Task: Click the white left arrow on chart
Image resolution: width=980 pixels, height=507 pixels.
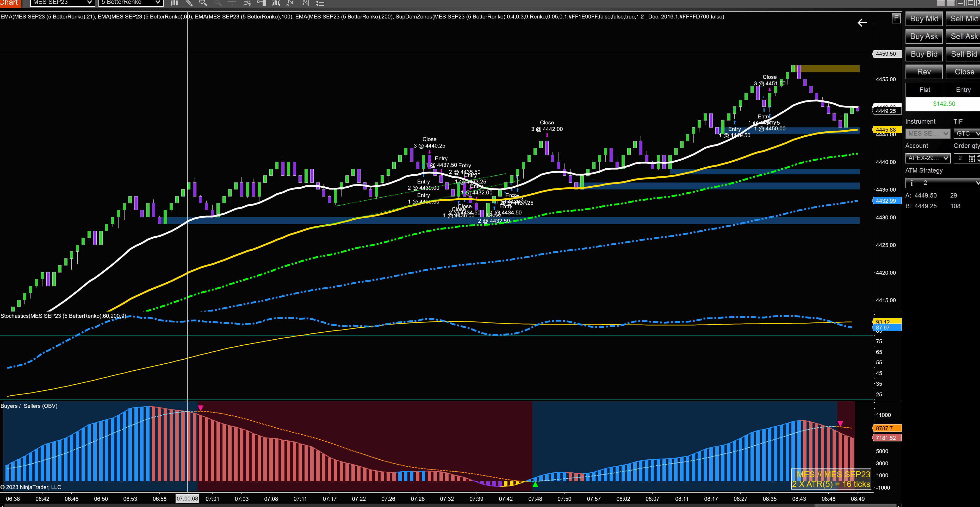Action: [x=862, y=23]
